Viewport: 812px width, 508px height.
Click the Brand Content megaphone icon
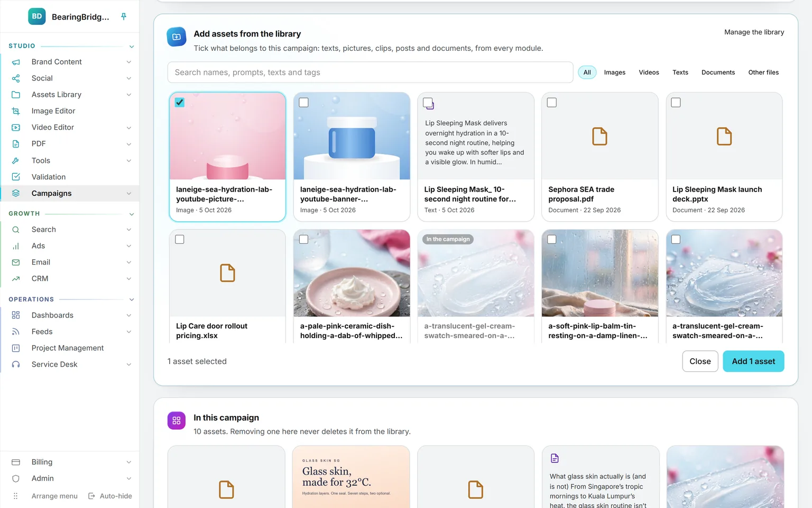(16, 62)
